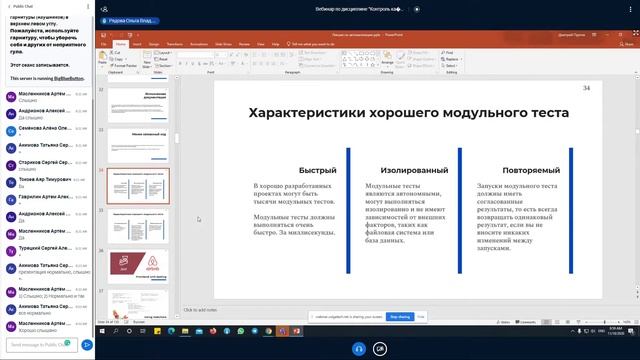Open Chrome from the taskbar

269,331
